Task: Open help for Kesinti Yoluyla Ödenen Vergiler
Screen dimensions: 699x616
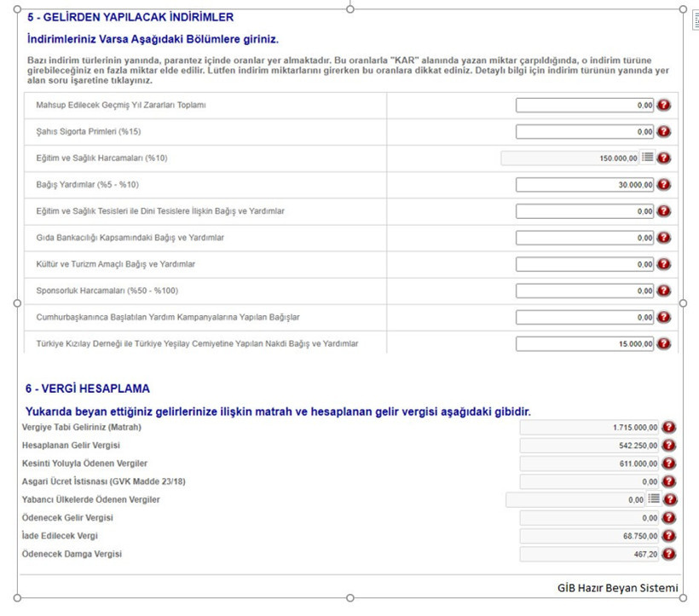Action: pyautogui.click(x=669, y=463)
